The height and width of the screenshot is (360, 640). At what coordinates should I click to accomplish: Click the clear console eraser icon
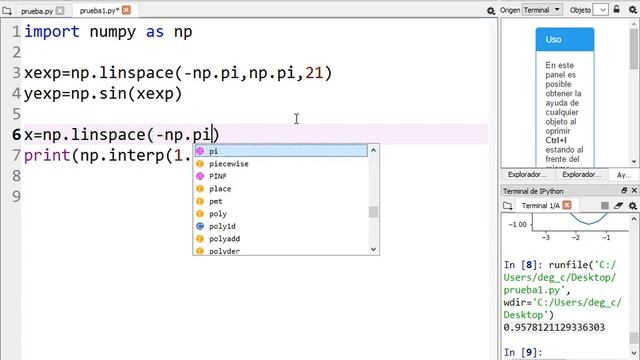tap(618, 206)
